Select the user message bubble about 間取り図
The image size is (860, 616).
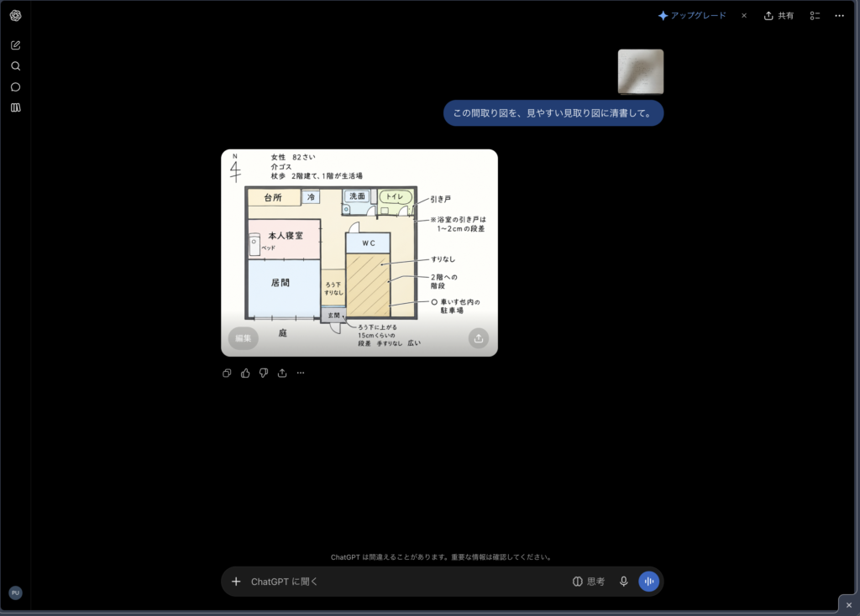(x=553, y=113)
